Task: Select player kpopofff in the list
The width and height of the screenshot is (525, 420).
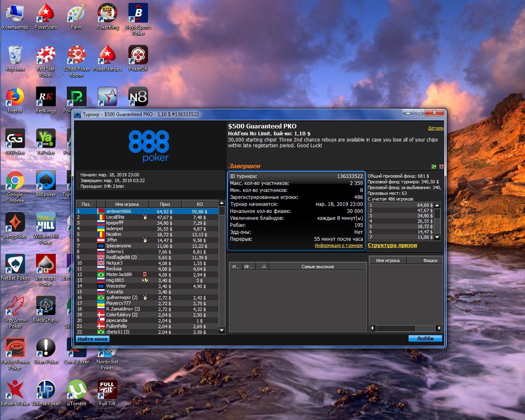Action: [147, 223]
